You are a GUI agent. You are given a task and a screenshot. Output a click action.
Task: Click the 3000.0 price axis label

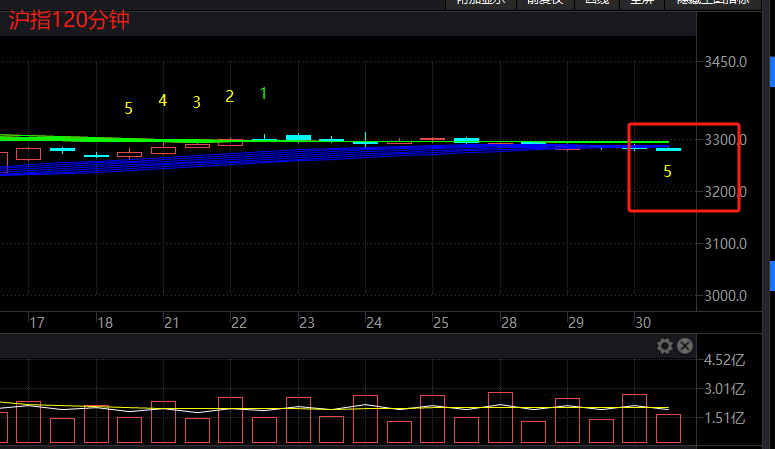point(725,296)
